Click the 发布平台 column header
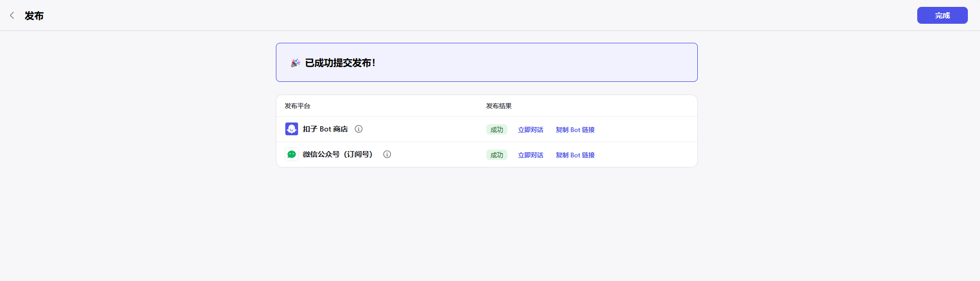Viewport: 980px width, 281px height. pyautogui.click(x=297, y=106)
